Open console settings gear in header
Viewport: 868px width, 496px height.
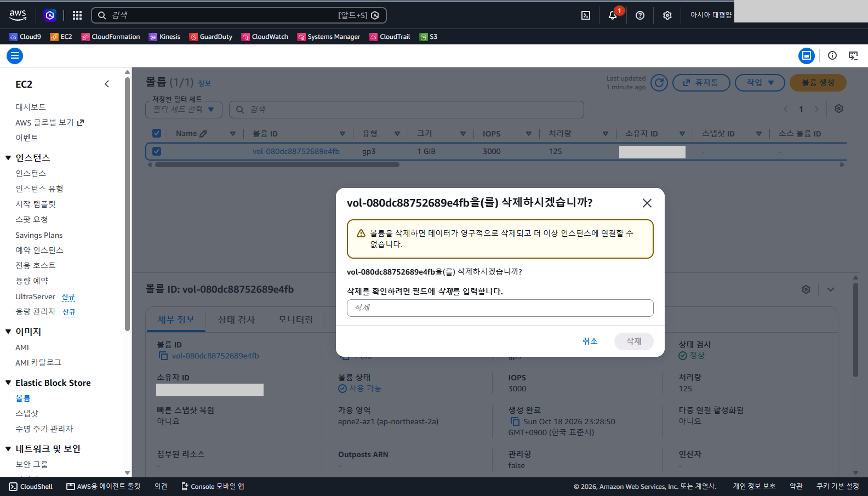pos(667,15)
